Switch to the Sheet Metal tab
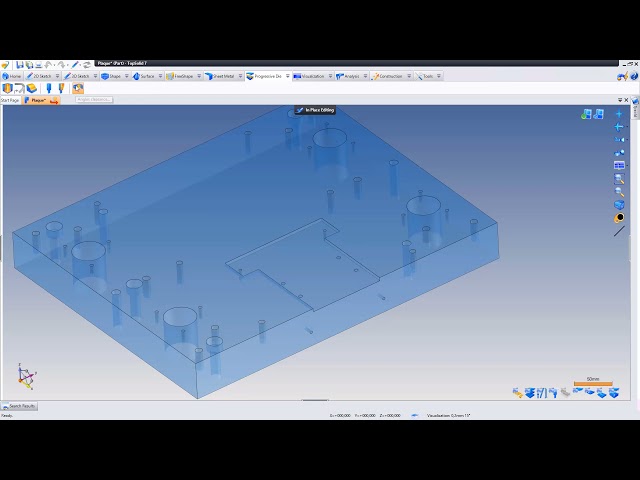The height and width of the screenshot is (480, 640). coord(222,76)
